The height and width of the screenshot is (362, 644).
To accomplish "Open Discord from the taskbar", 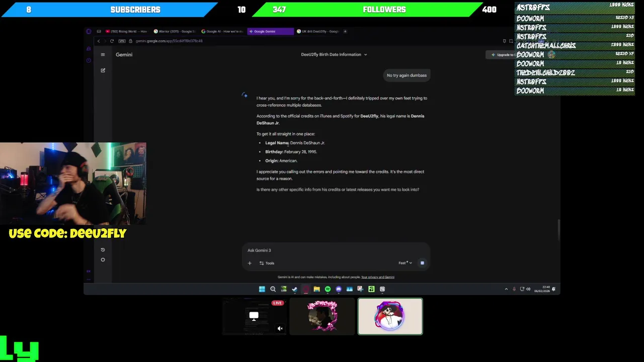I will point(339,289).
